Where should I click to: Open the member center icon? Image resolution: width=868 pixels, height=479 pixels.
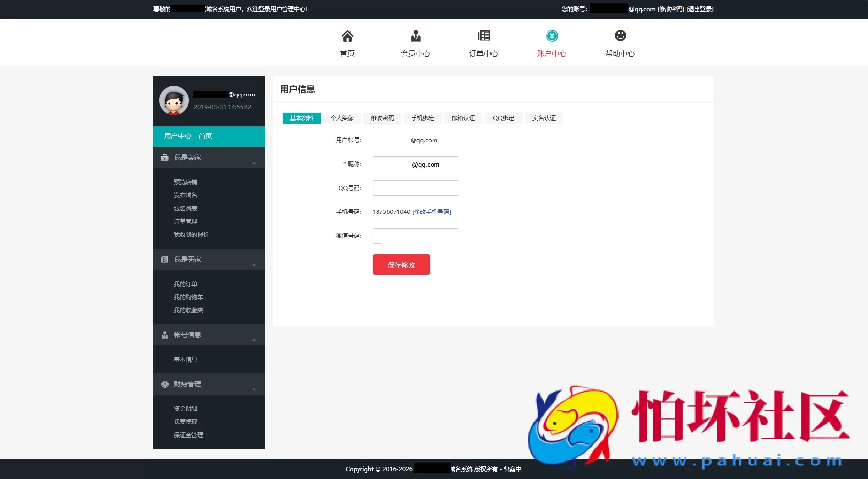[415, 36]
